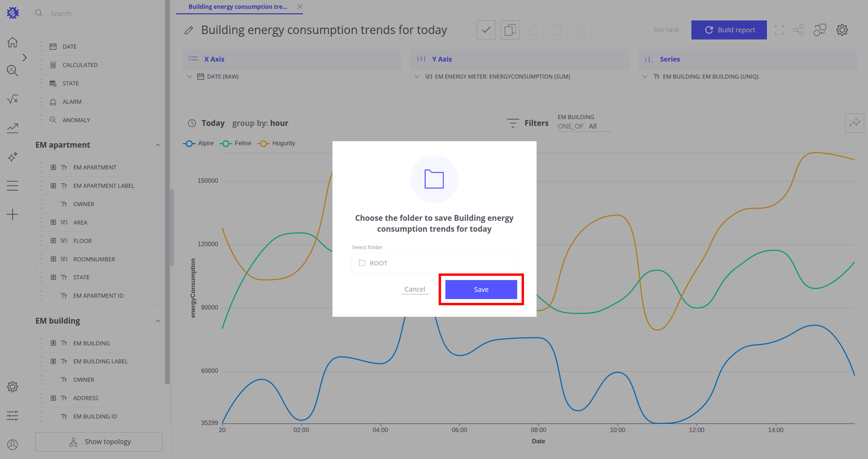Select the EM BUILDING LABEL field
Image resolution: width=868 pixels, height=459 pixels.
(98, 361)
